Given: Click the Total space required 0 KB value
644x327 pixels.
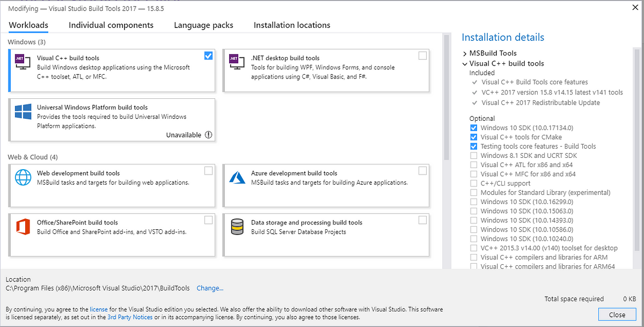Looking at the screenshot, I should [630, 299].
